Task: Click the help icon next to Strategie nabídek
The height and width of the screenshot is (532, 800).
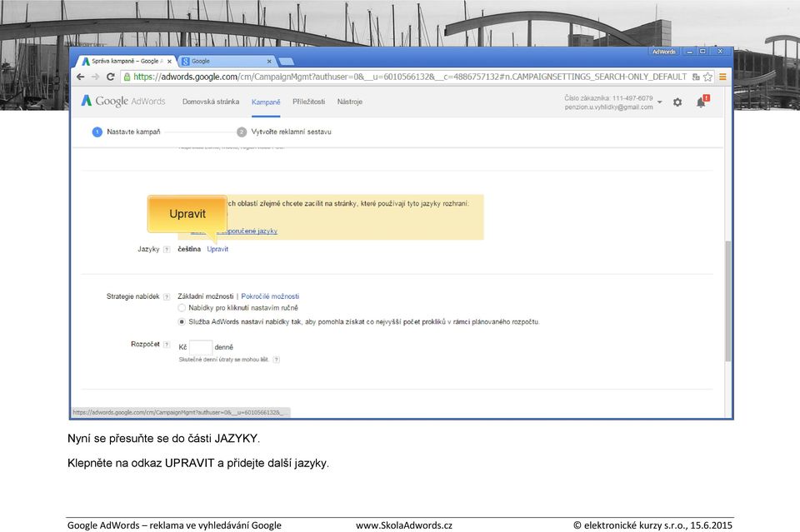Action: [x=167, y=296]
